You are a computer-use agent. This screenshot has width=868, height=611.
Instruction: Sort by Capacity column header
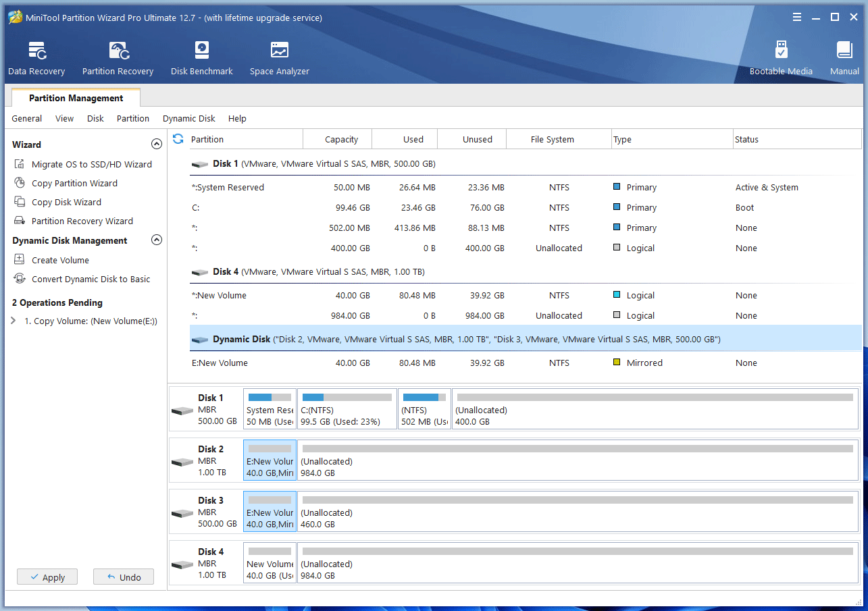[x=338, y=140]
